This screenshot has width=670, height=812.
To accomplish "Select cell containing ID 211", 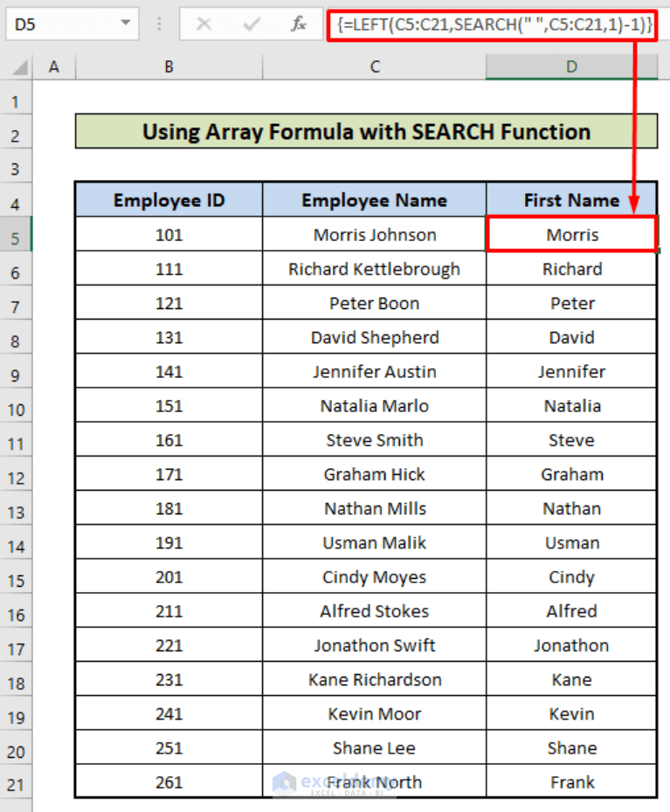I will 169,610.
